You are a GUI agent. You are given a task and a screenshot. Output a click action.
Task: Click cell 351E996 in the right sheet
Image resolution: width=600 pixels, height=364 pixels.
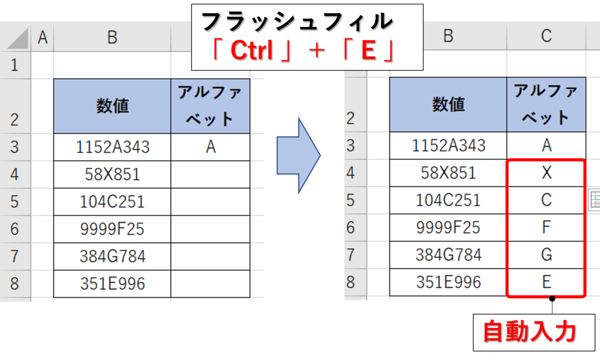point(448,282)
